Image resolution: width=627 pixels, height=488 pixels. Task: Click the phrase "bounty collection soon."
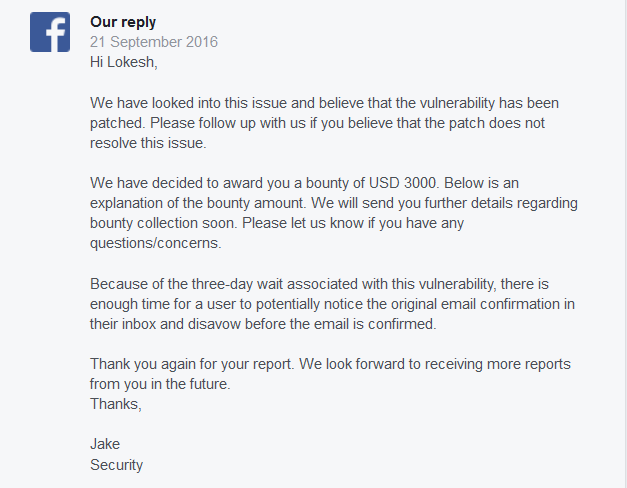pyautogui.click(x=164, y=223)
